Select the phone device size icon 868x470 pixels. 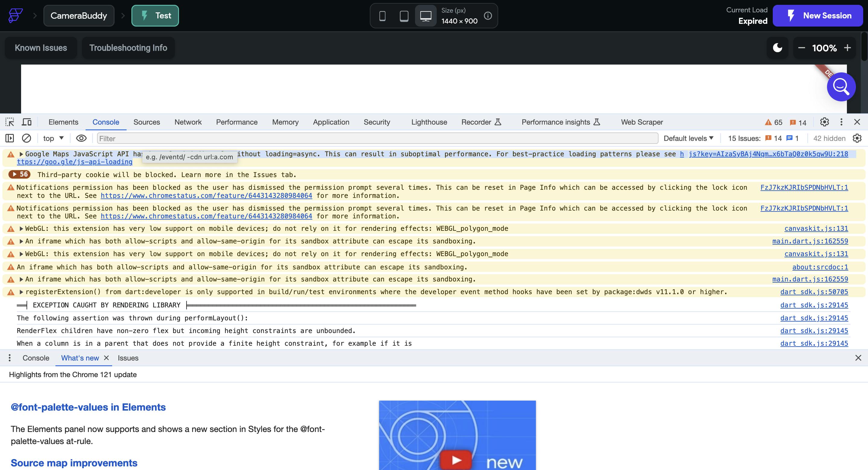coord(382,16)
